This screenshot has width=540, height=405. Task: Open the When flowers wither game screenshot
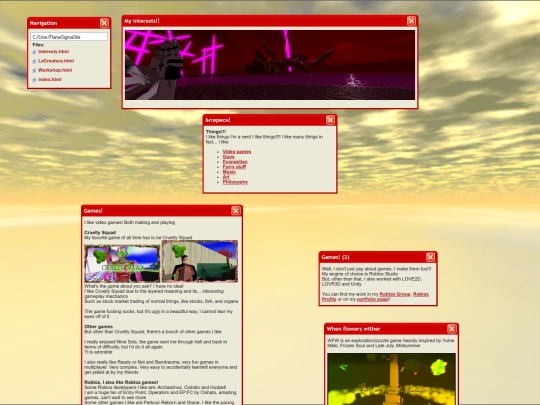click(x=391, y=379)
